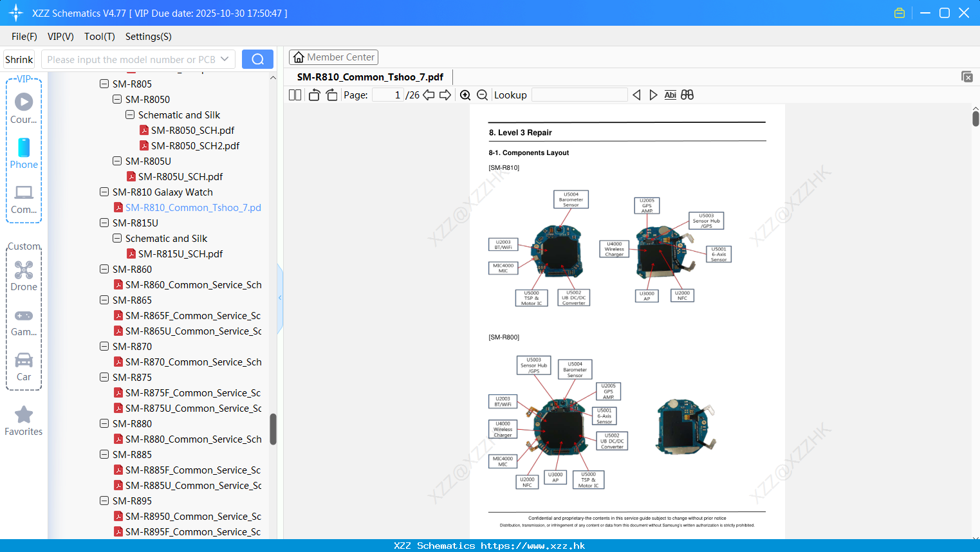The height and width of the screenshot is (552, 980).
Task: Click the Page number input box
Action: [388, 95]
